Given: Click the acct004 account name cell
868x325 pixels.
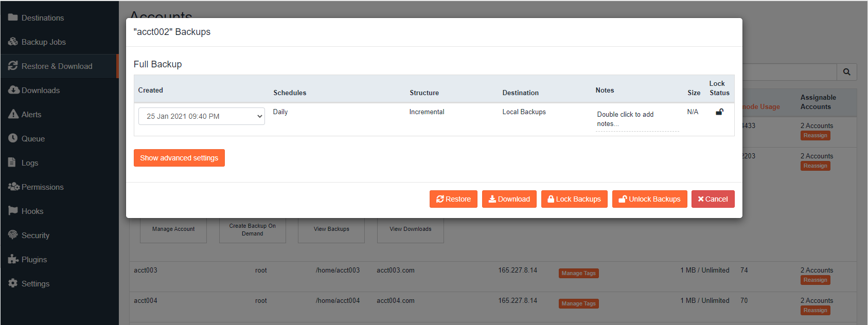Looking at the screenshot, I should pyautogui.click(x=146, y=300).
